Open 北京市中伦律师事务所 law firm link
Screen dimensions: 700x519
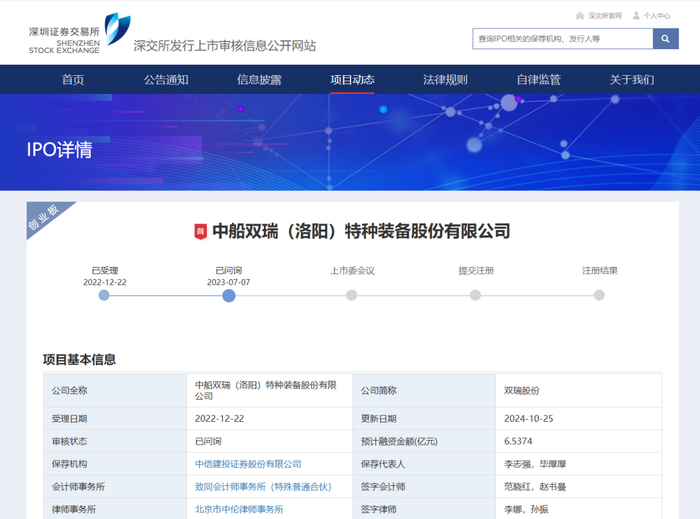(x=239, y=510)
